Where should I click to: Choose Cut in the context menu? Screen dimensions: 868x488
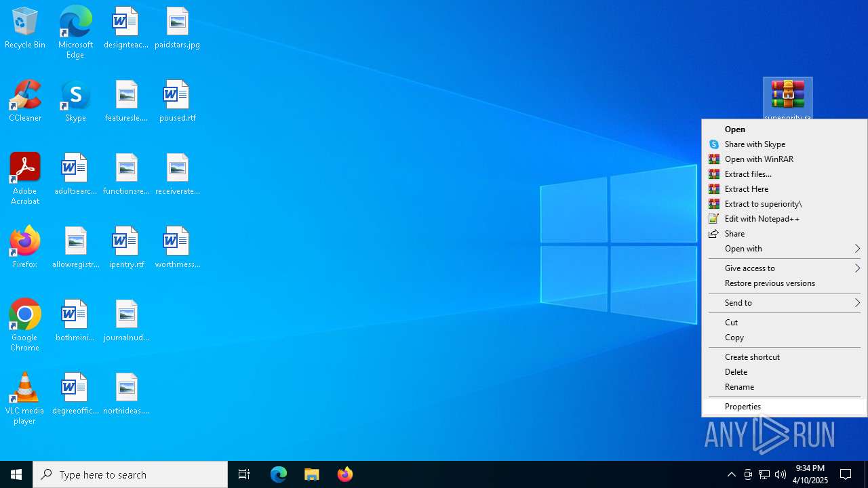point(785,323)
